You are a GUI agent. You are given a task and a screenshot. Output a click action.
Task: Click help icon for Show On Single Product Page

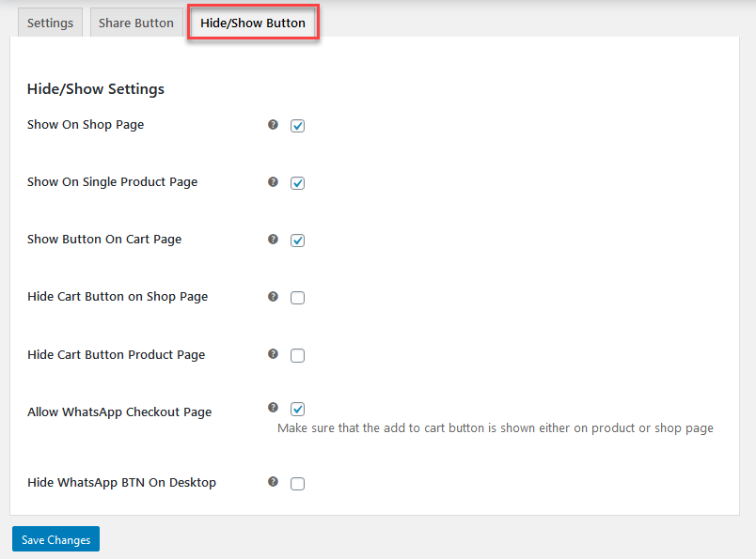(273, 182)
